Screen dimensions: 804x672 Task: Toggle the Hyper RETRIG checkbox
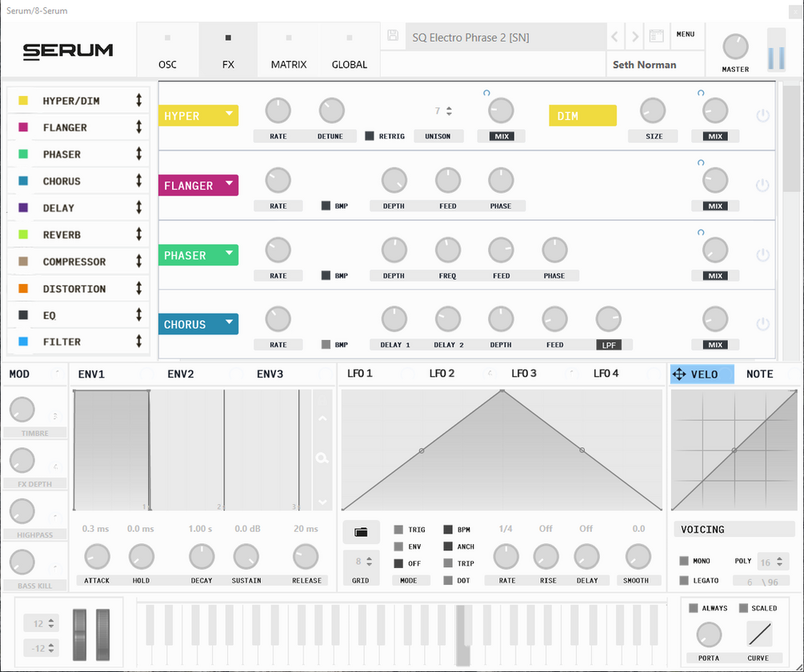tap(369, 136)
